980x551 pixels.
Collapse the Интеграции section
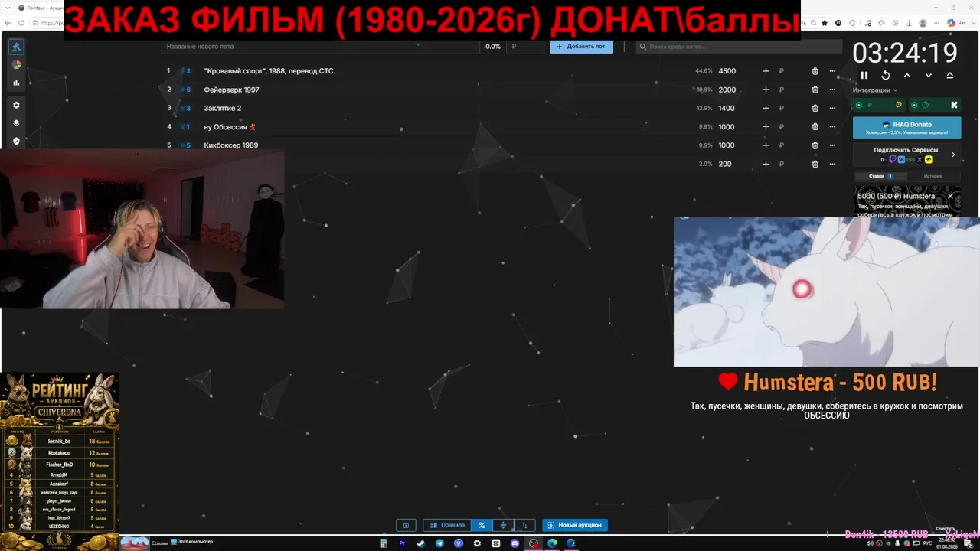point(875,90)
